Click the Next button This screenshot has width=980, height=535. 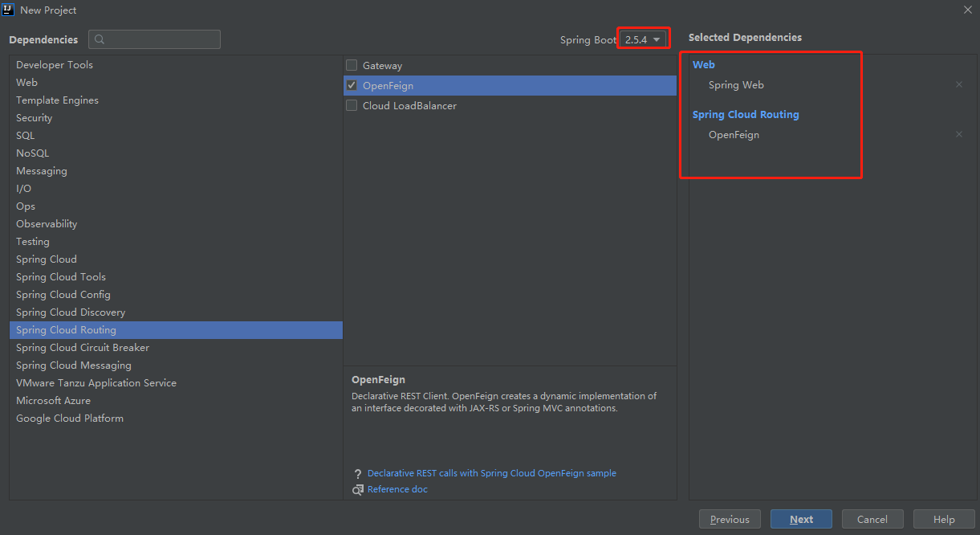tap(801, 519)
